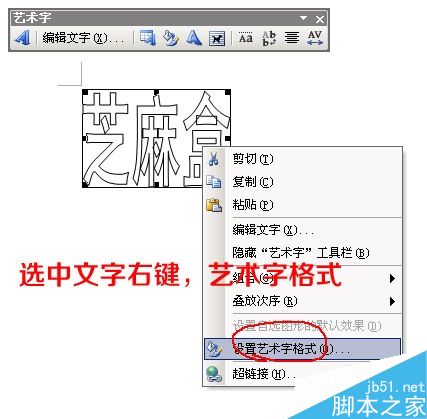The width and height of the screenshot is (427, 419).
Task: Expand the 叠放次序 submenu arrow
Action: pyautogui.click(x=392, y=301)
